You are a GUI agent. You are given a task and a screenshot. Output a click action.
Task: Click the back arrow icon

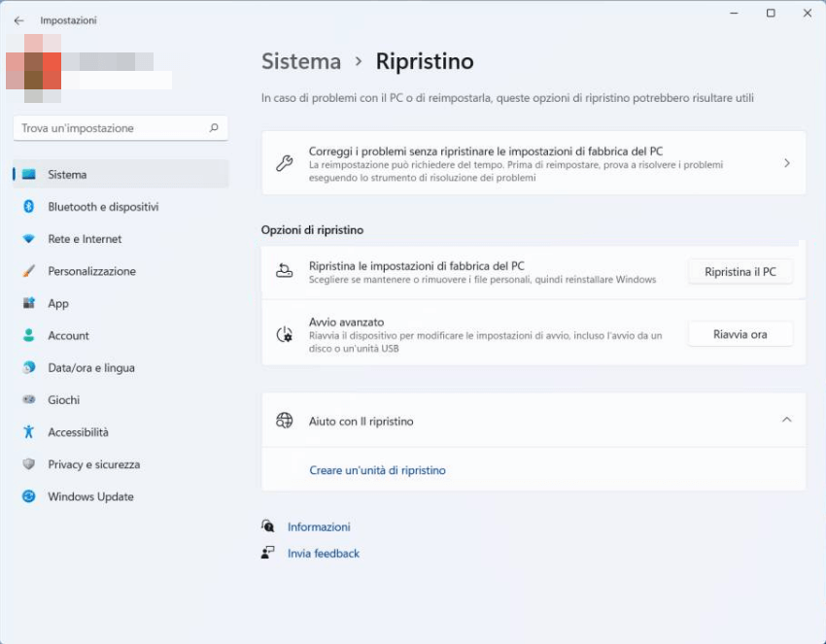click(x=18, y=20)
